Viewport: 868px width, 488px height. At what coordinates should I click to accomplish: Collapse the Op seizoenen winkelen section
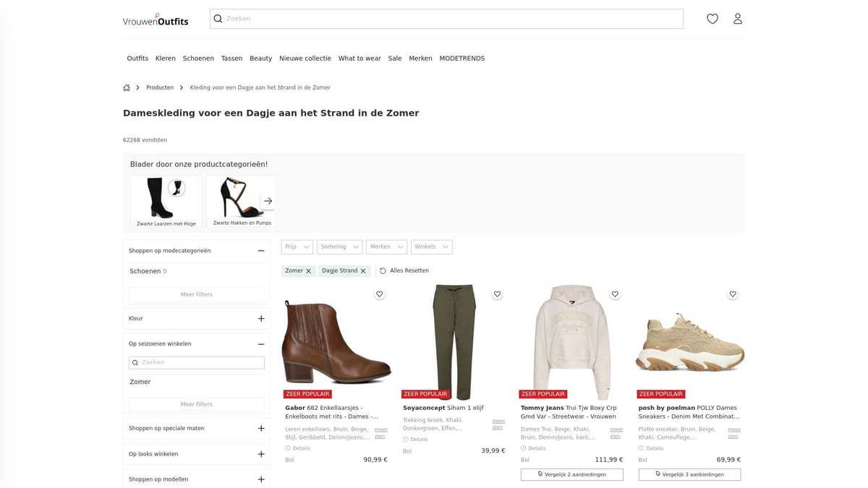pyautogui.click(x=261, y=344)
